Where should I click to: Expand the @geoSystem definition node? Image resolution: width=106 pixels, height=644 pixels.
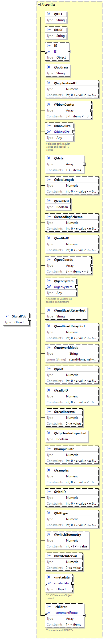click(77, 287)
